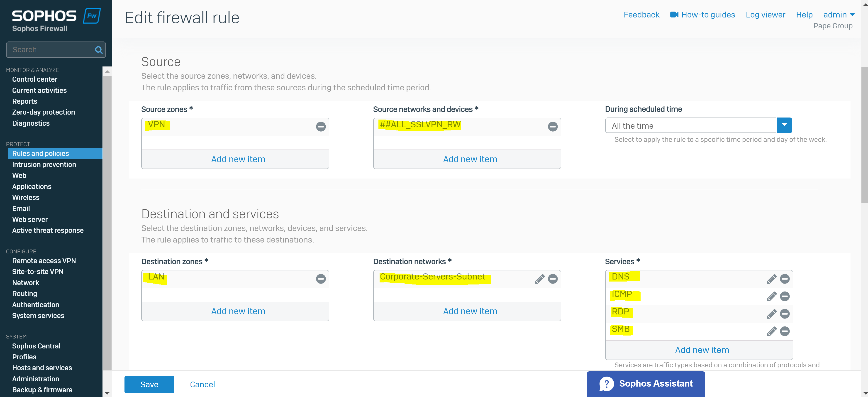Viewport: 868px width, 397px height.
Task: Open Administration settings
Action: [x=36, y=379]
